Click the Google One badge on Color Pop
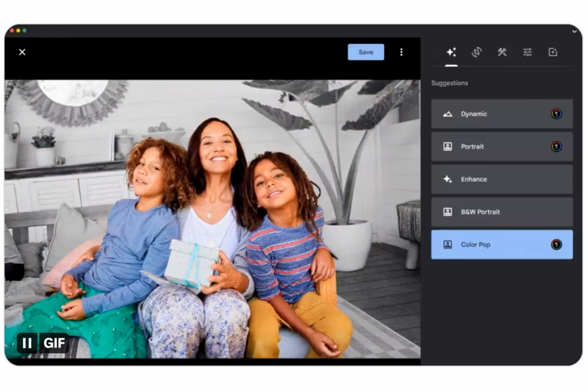Image resolution: width=588 pixels, height=392 pixels. tap(556, 244)
